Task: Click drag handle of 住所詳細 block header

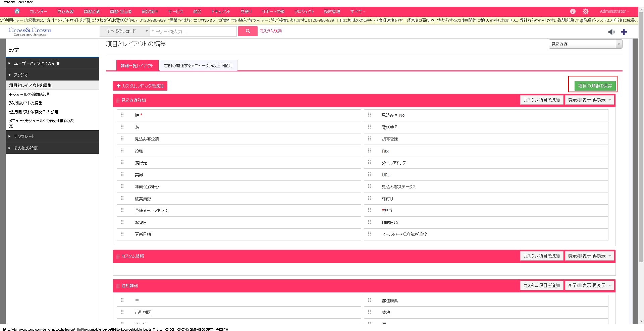Action: [118, 286]
